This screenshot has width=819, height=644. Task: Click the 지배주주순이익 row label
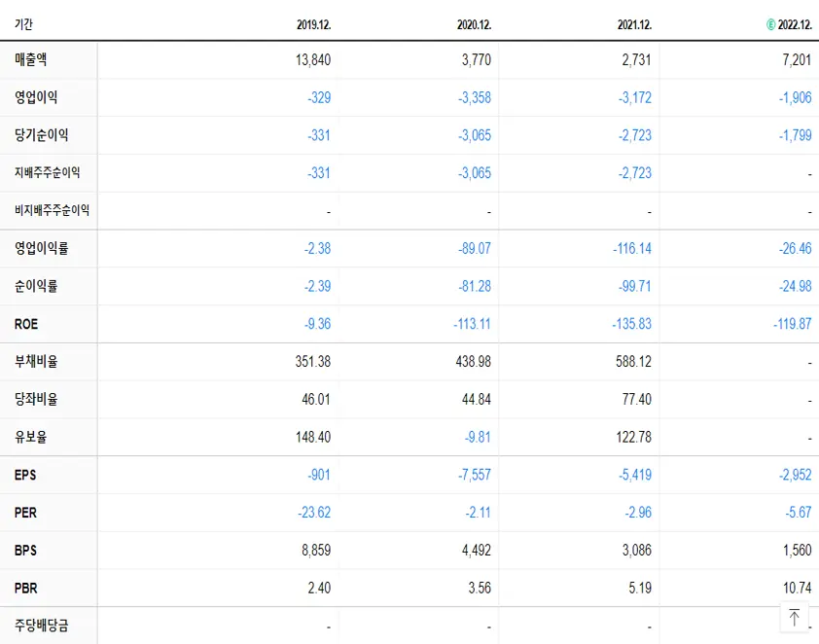47,172
